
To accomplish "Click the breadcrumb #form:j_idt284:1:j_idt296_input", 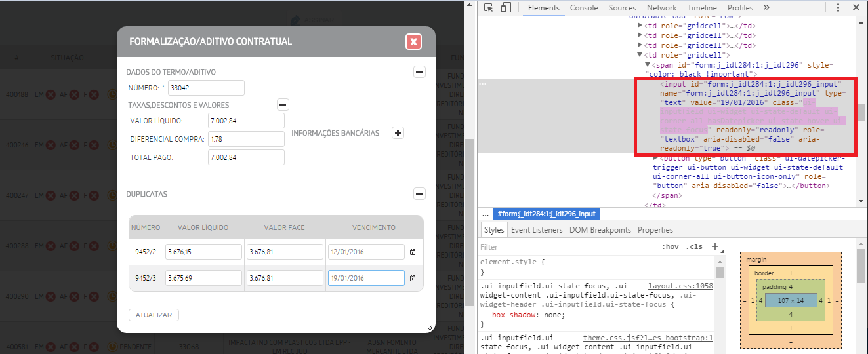I will coord(547,214).
